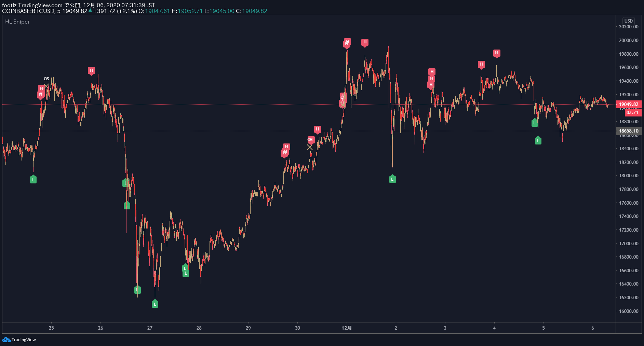Click the O: 19047.61 open value in header
Screen dimensions: 644x346
pyautogui.click(x=154, y=11)
